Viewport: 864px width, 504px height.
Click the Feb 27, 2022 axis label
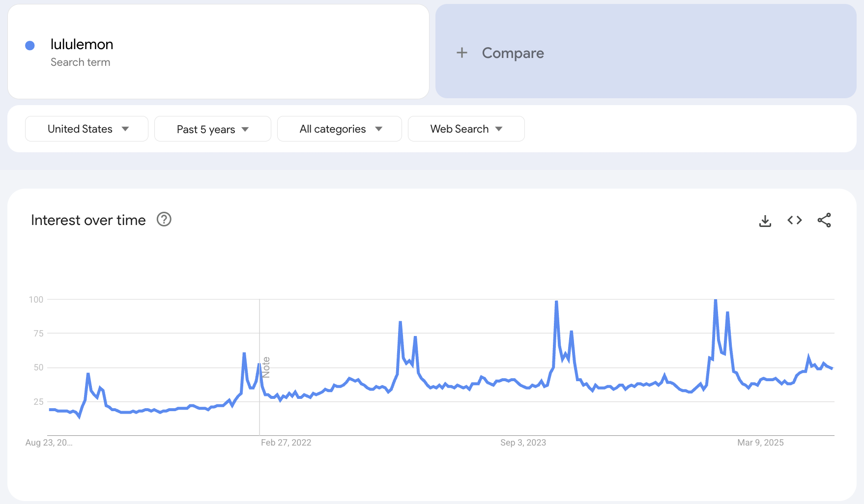click(286, 443)
